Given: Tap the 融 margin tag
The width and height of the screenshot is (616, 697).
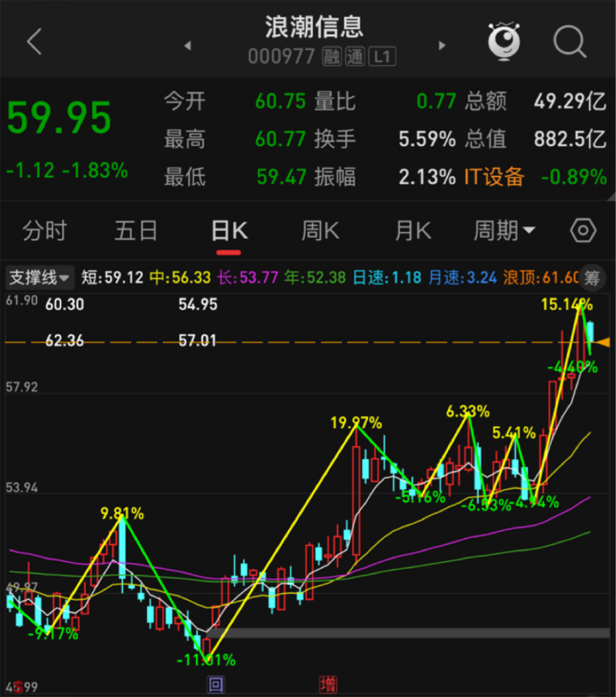Looking at the screenshot, I should click(331, 56).
